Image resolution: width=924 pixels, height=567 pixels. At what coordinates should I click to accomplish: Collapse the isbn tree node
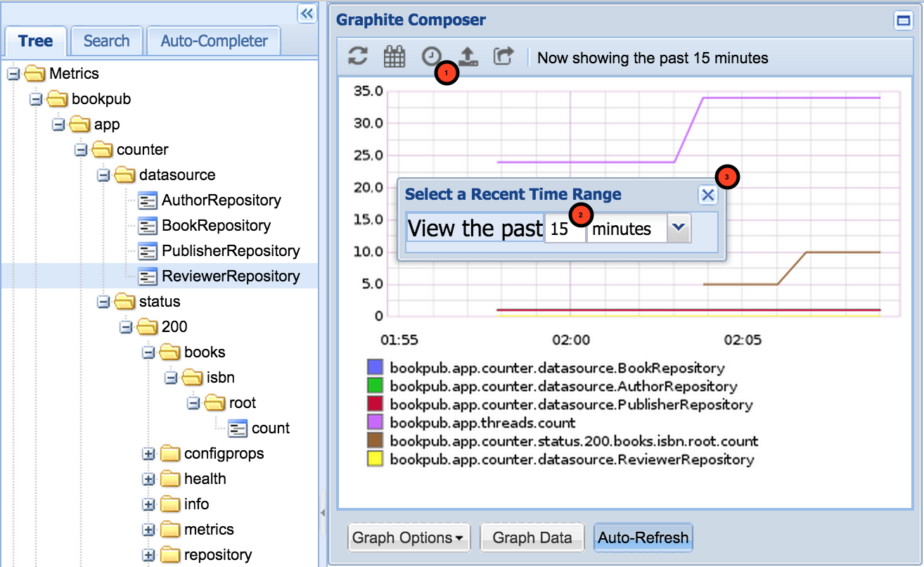171,378
